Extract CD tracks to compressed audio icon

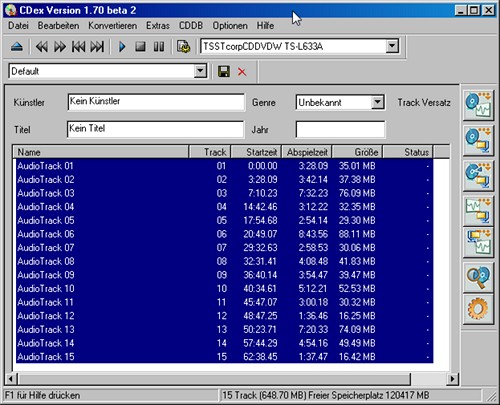click(478, 140)
